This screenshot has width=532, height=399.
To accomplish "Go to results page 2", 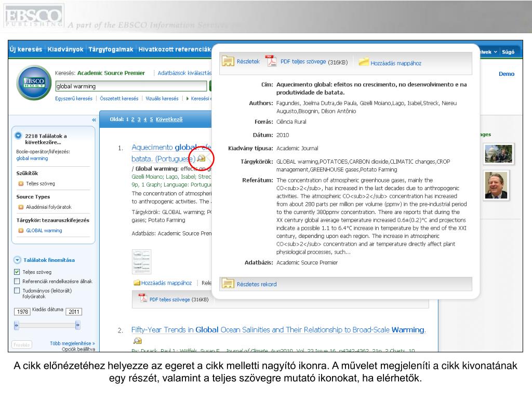I will point(132,119).
